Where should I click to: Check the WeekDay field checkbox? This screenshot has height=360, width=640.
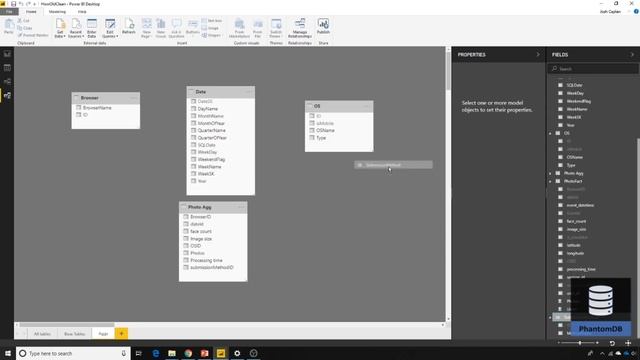click(x=560, y=93)
